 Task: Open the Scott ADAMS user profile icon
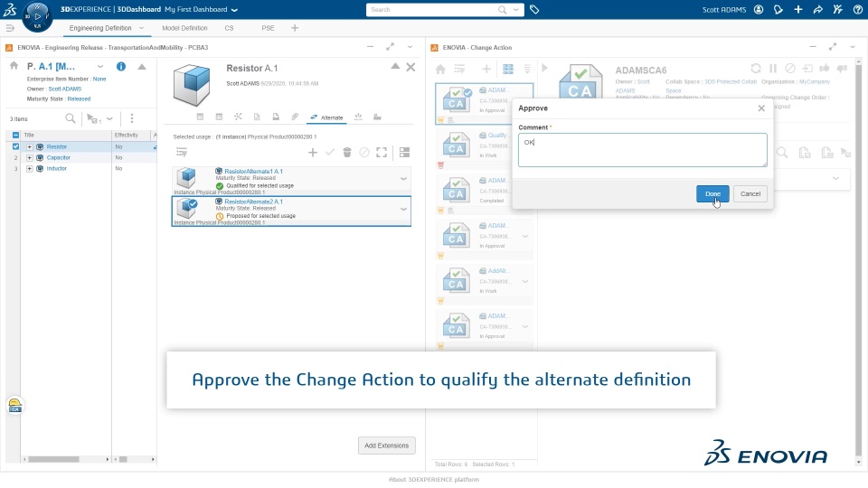pyautogui.click(x=759, y=9)
